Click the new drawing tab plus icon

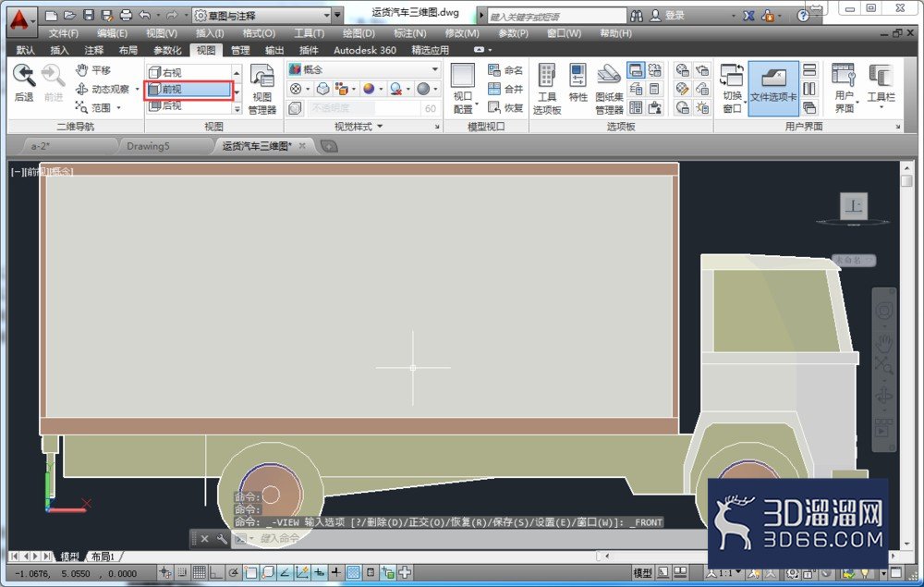[x=329, y=146]
